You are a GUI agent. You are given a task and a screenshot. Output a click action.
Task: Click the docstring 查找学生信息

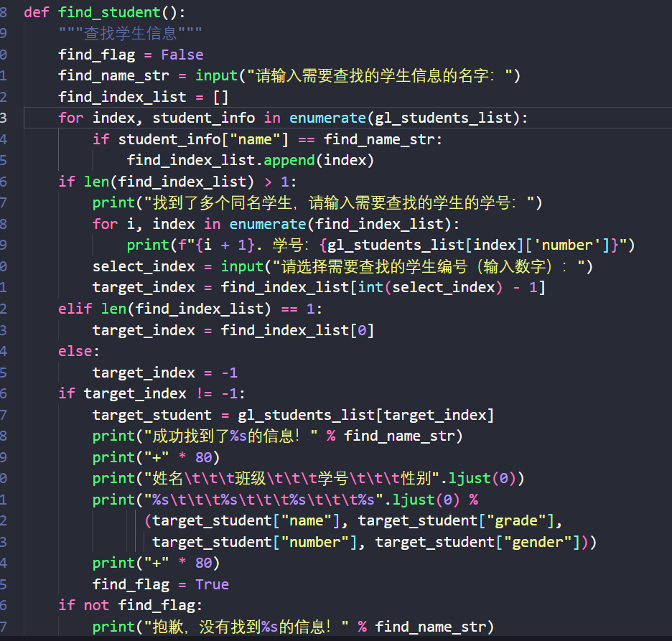[x=130, y=34]
